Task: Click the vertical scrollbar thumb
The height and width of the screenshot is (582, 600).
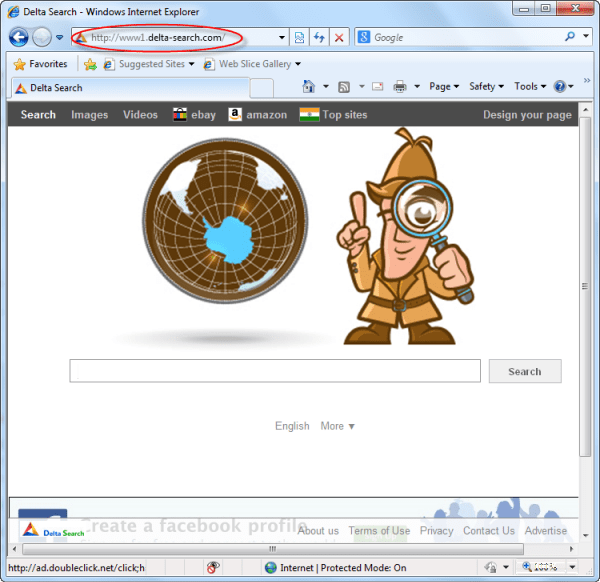Action: coord(585,286)
